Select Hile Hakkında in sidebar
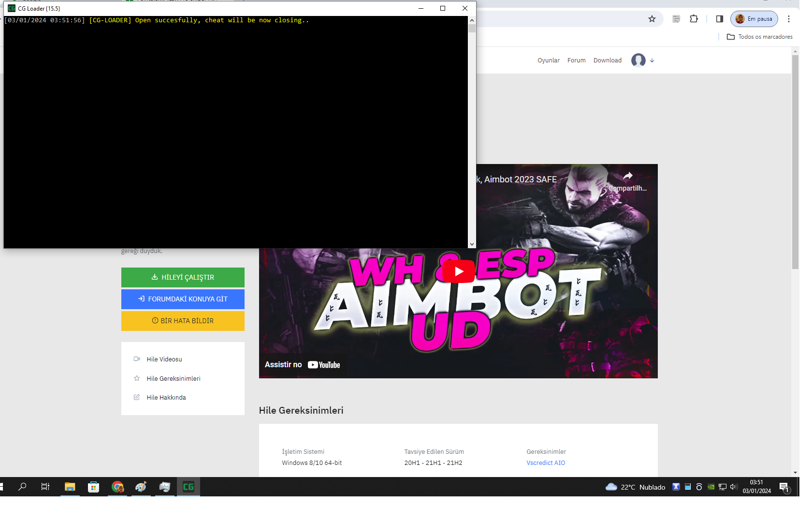The width and height of the screenshot is (812, 508). coord(166,397)
